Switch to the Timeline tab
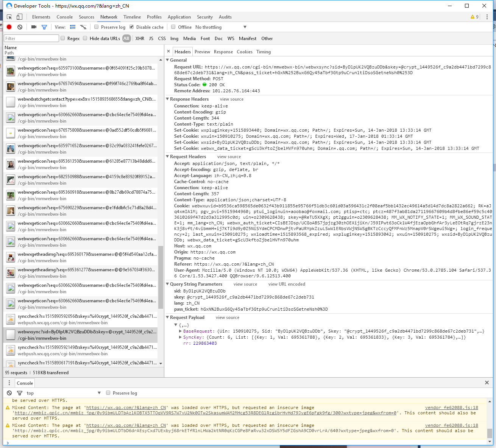The image size is (496, 448). [x=132, y=17]
